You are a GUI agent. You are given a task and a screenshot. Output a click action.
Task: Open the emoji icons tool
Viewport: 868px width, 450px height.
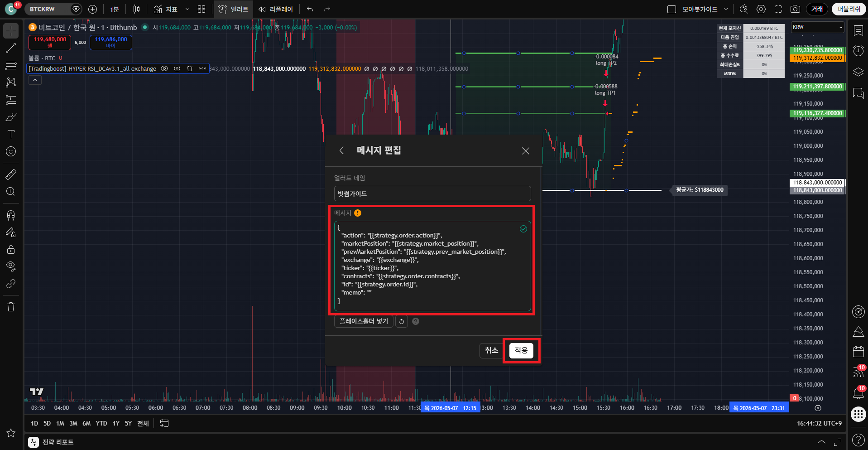click(x=11, y=151)
